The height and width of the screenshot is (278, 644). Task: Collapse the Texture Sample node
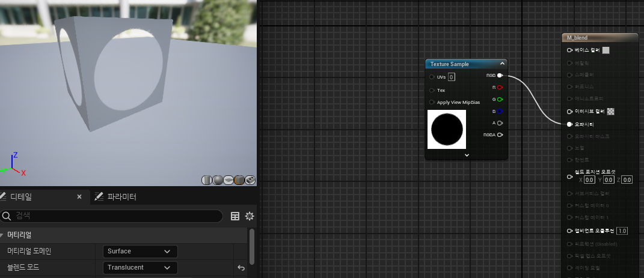click(x=502, y=64)
